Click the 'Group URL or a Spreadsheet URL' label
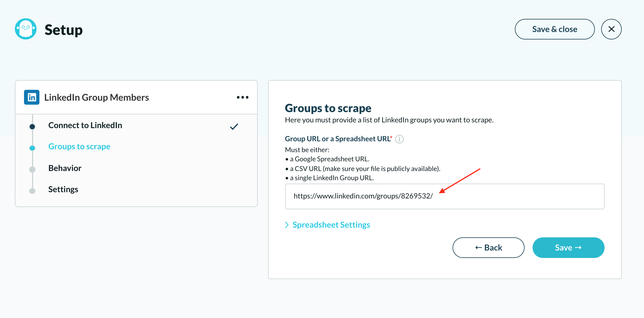 point(338,139)
